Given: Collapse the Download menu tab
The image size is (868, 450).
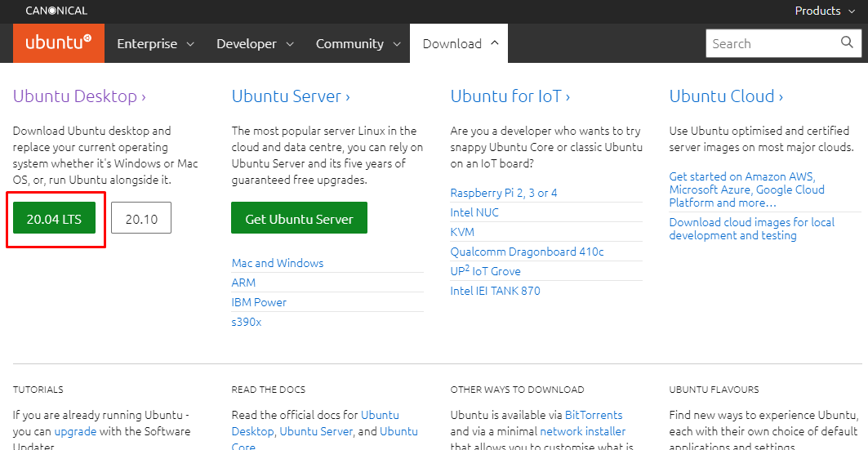Looking at the screenshot, I should click(459, 44).
